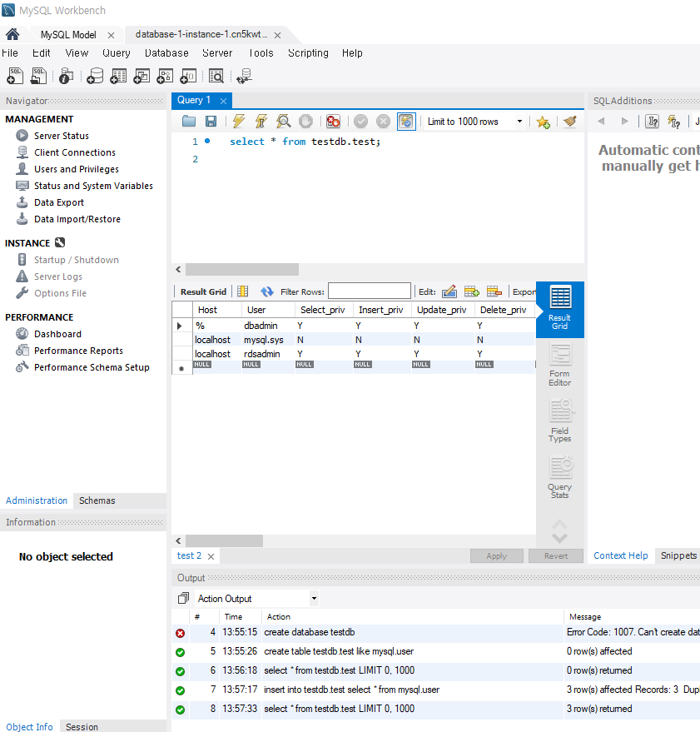The height and width of the screenshot is (732, 700).
Task: Open the Scripting menu
Action: click(x=308, y=52)
